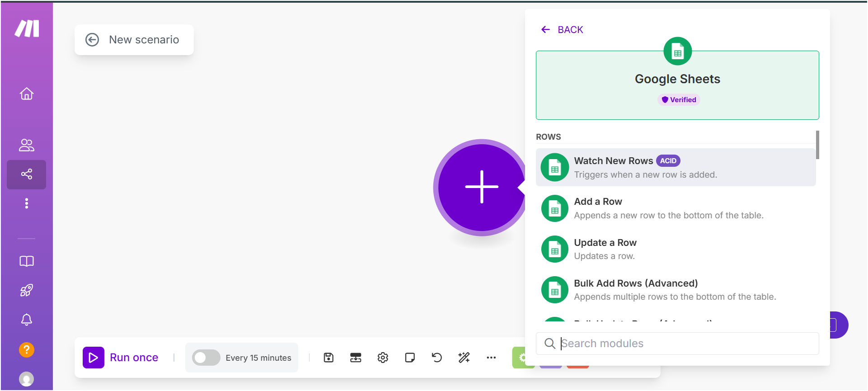Save the scenario with the floppy disk icon
The width and height of the screenshot is (868, 391).
click(328, 358)
